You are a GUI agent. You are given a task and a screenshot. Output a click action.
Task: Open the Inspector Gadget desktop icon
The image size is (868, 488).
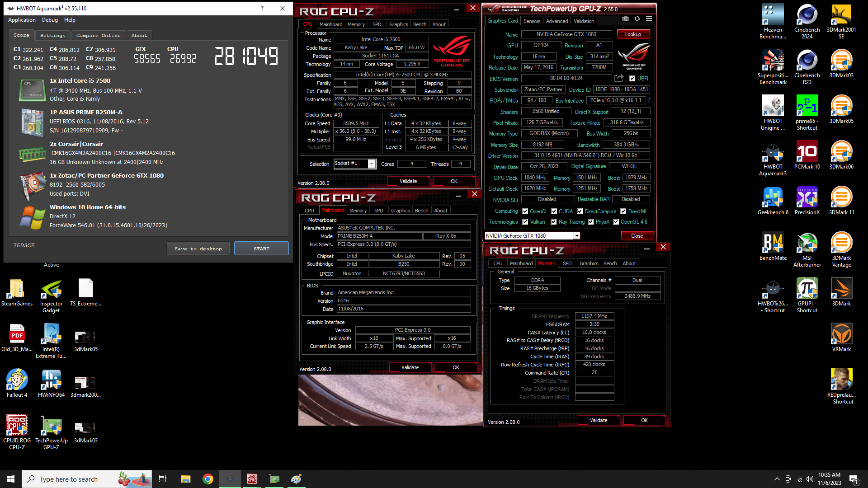(51, 295)
